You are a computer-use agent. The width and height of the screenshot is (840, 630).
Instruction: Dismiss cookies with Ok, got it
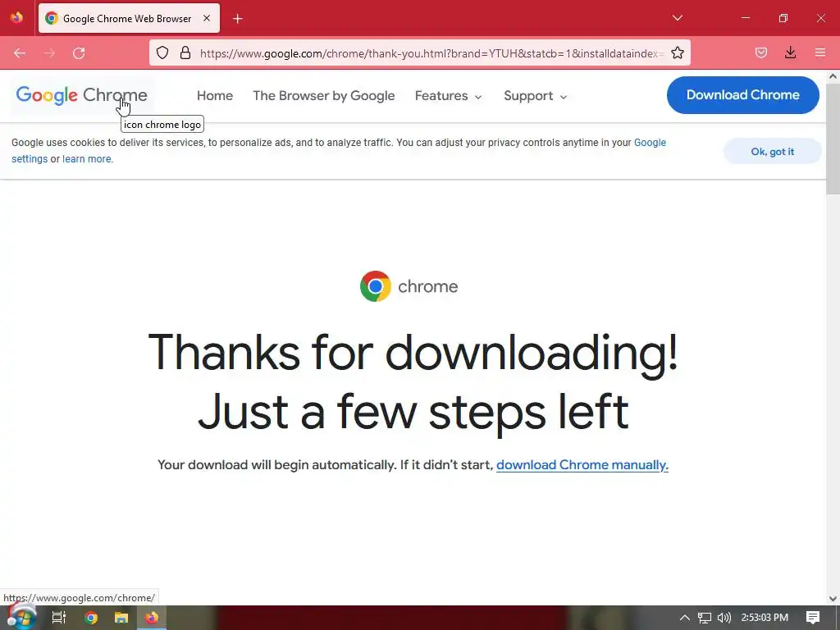coord(772,152)
